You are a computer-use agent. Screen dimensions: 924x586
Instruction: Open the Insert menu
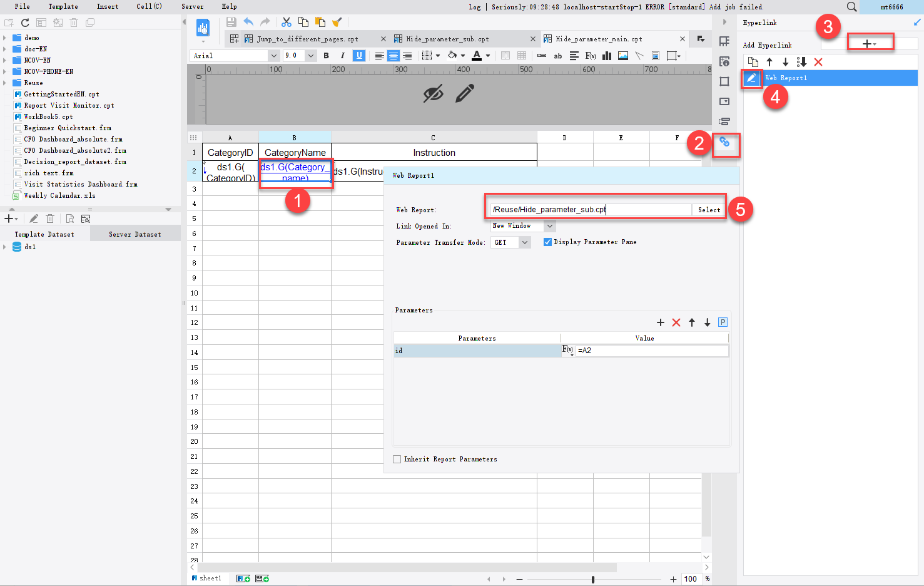point(108,7)
